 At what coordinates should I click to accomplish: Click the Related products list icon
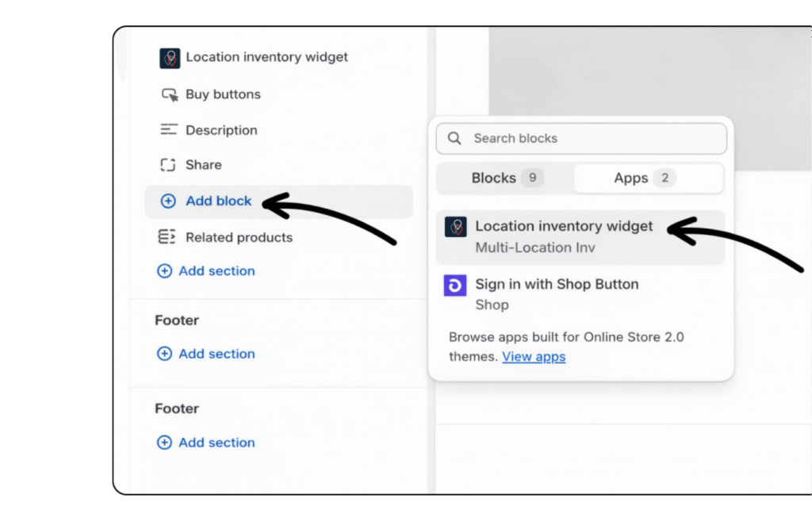[x=167, y=237]
